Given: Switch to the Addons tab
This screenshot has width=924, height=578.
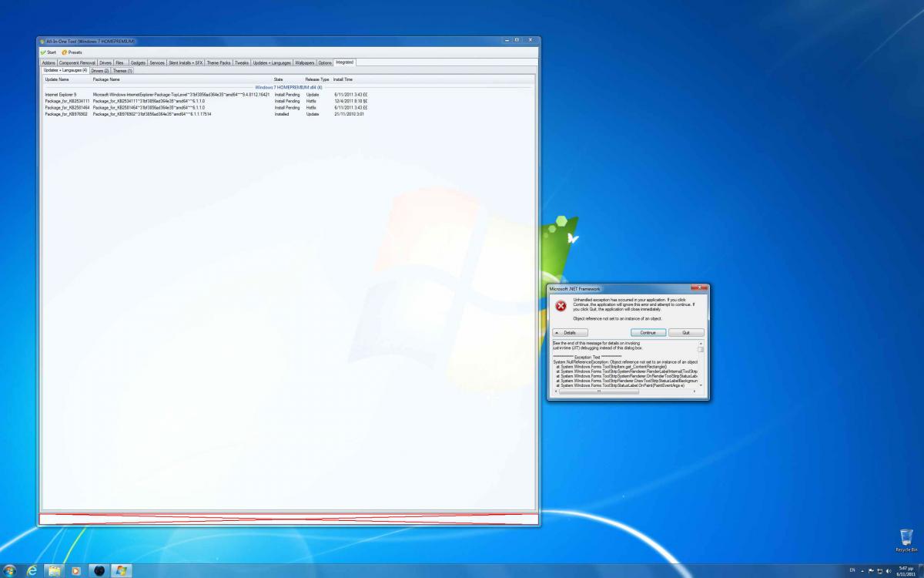Looking at the screenshot, I should coord(49,62).
